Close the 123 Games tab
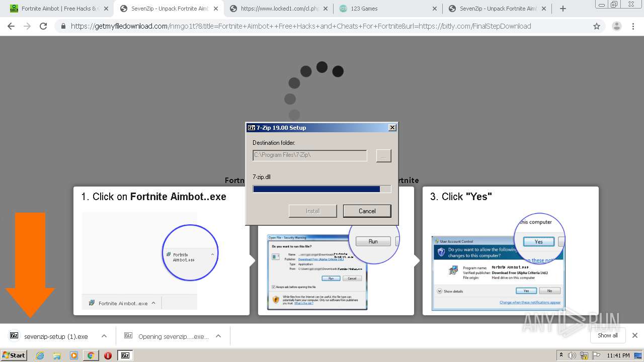644x362 pixels. (x=435, y=9)
